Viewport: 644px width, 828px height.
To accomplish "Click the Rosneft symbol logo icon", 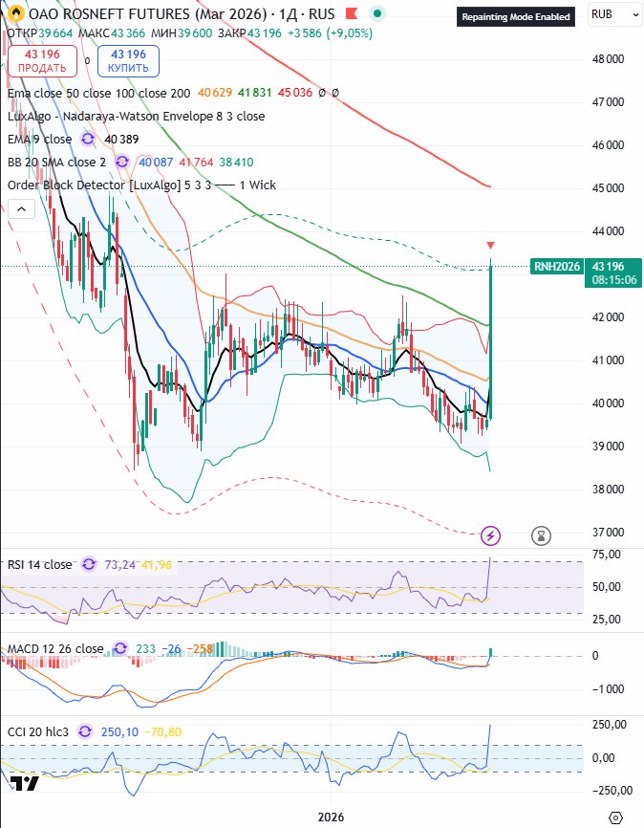I will [16, 13].
